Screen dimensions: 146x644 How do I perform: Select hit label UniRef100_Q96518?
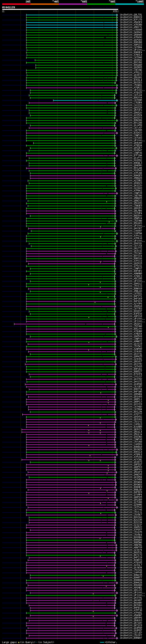131,306
